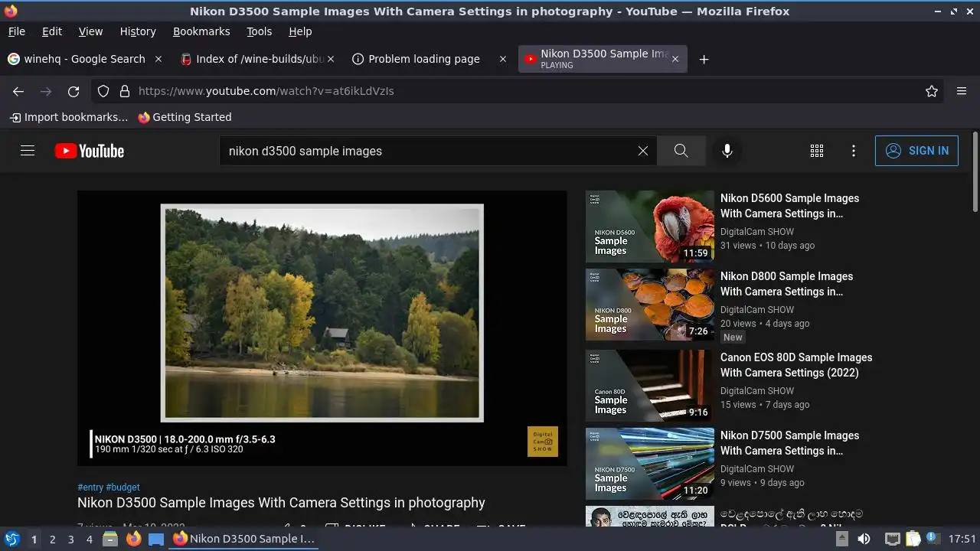980x551 pixels.
Task: Open Firefox application hamburger menu
Action: point(962,91)
